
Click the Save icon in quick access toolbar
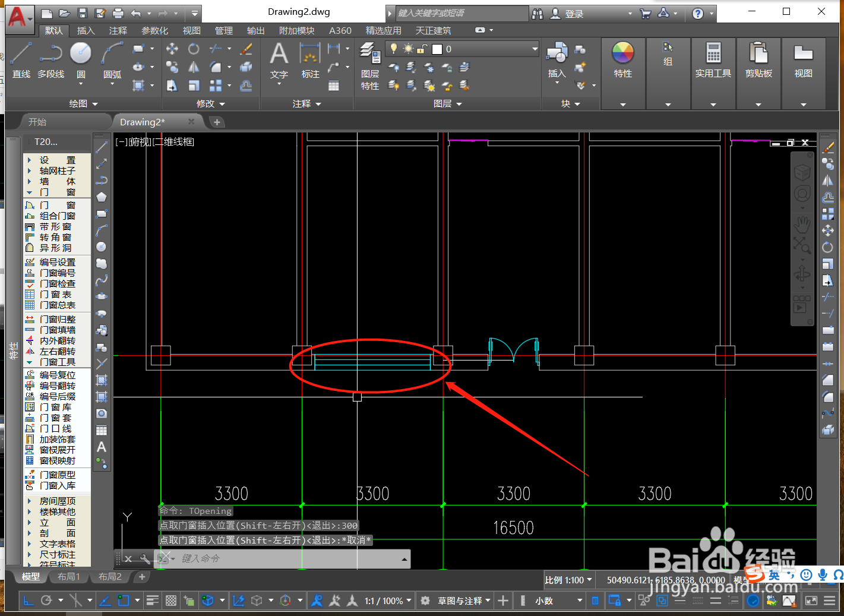(x=83, y=13)
